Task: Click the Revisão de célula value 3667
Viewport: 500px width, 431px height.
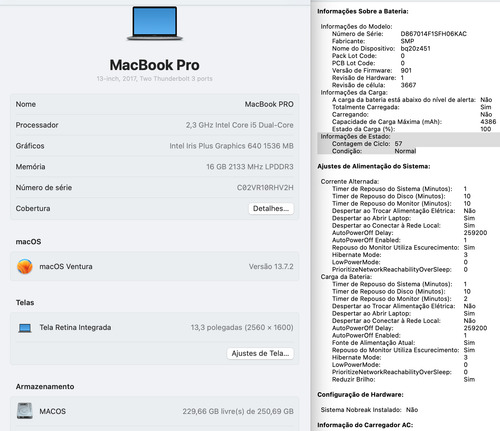Action: tap(408, 85)
